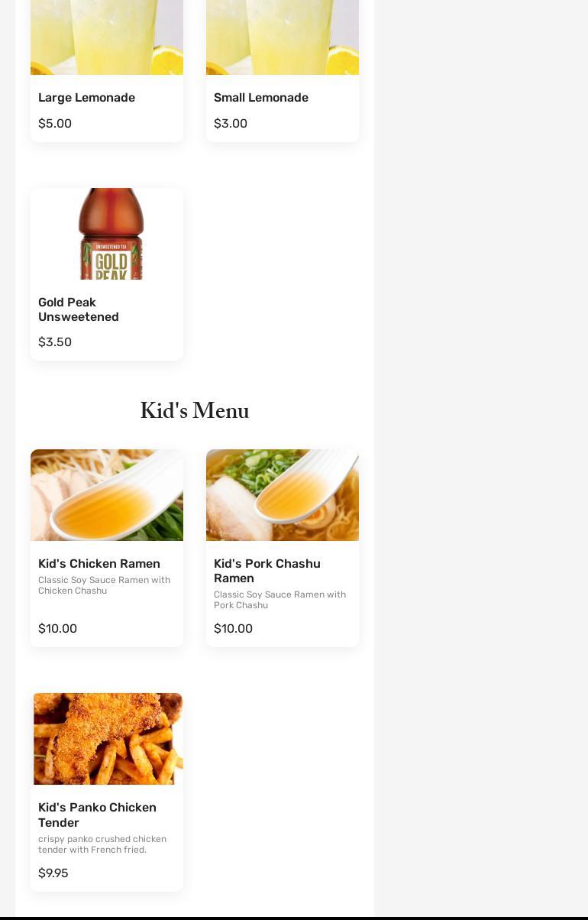Click the $9.95 chicken tender price
Viewport: 588px width, 920px height.
[53, 873]
